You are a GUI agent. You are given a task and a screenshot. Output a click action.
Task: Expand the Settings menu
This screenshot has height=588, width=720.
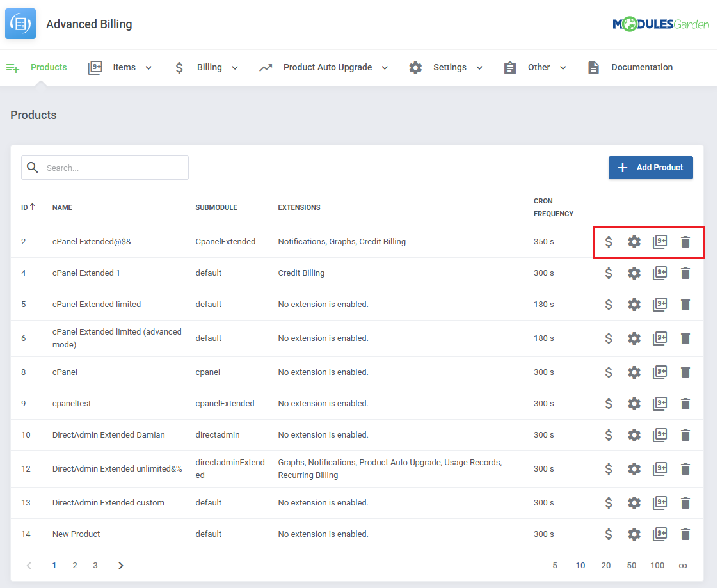pos(446,67)
